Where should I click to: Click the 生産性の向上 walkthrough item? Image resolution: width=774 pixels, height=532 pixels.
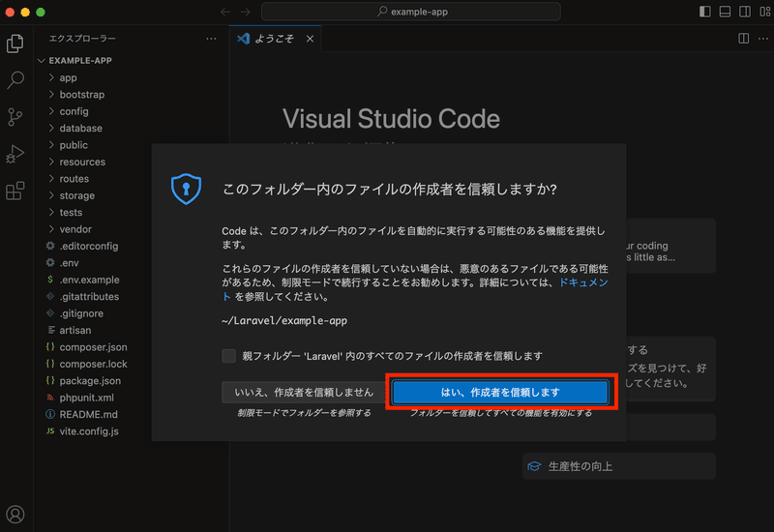(x=618, y=466)
